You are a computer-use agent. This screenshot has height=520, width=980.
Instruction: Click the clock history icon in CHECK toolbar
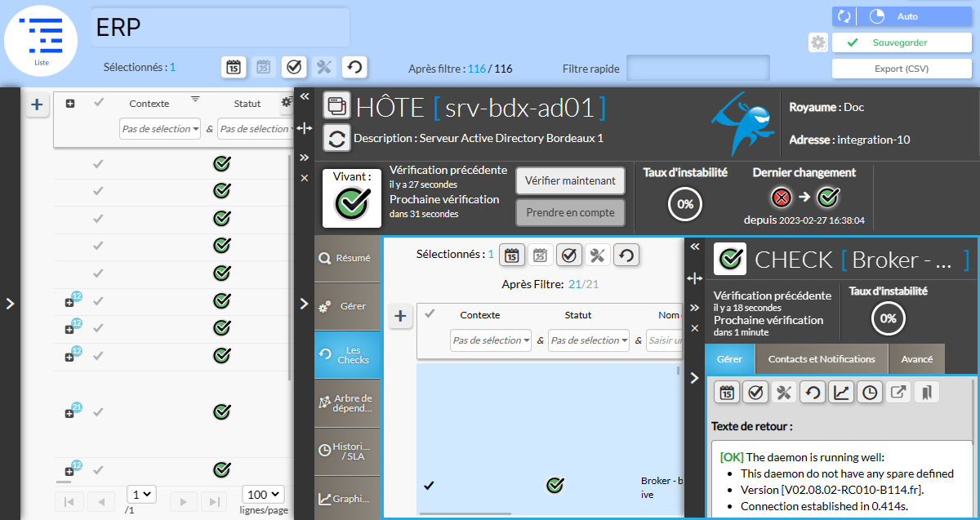(x=870, y=393)
